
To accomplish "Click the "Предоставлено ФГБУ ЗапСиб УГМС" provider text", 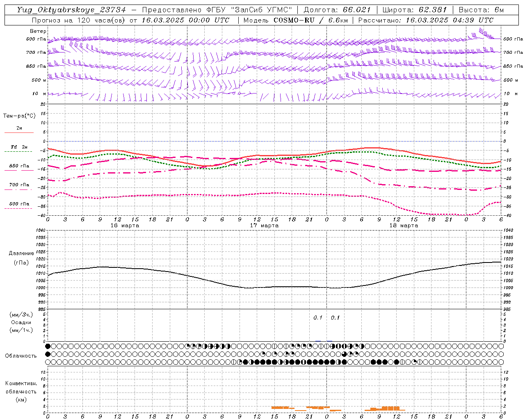I will click(x=217, y=10).
